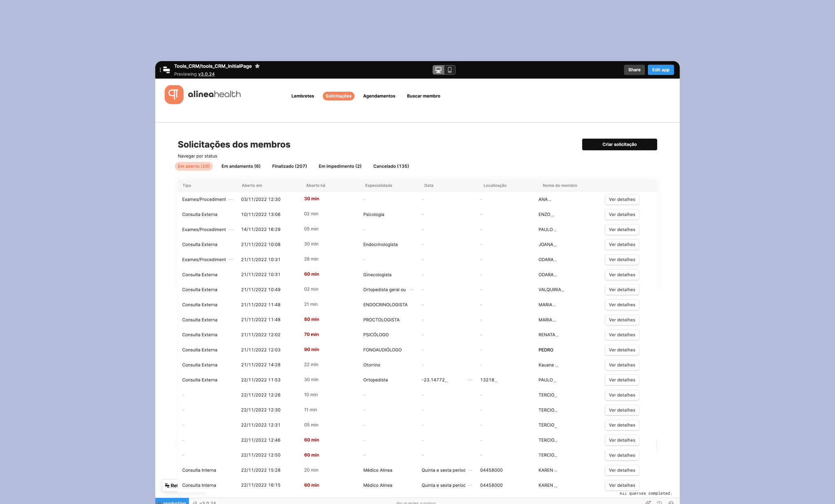Open the v3.0.24 version link
835x504 pixels.
[x=206, y=74]
